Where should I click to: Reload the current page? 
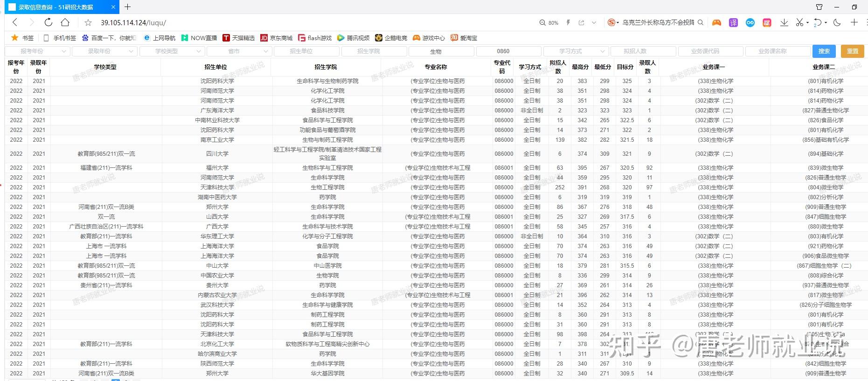(49, 22)
